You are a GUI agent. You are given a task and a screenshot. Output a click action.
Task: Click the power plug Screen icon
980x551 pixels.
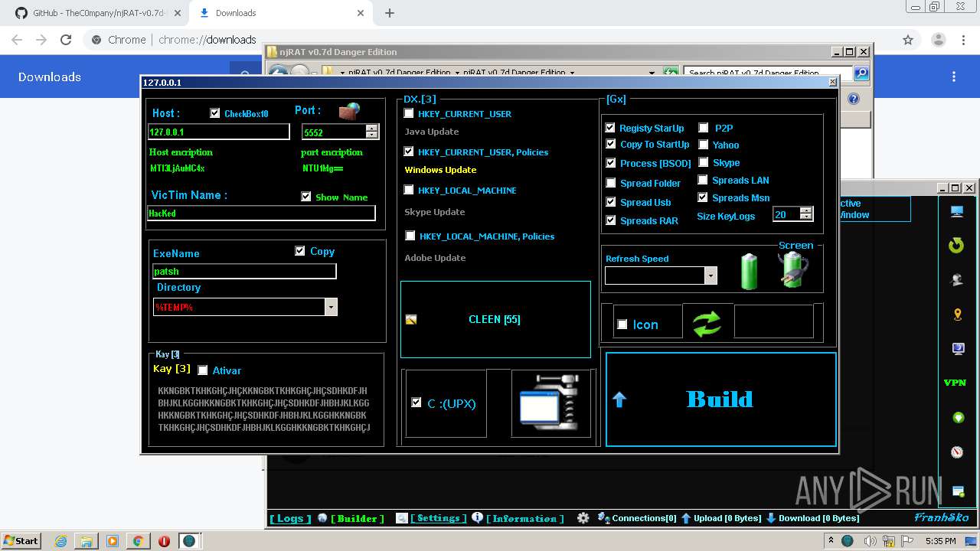tap(792, 270)
